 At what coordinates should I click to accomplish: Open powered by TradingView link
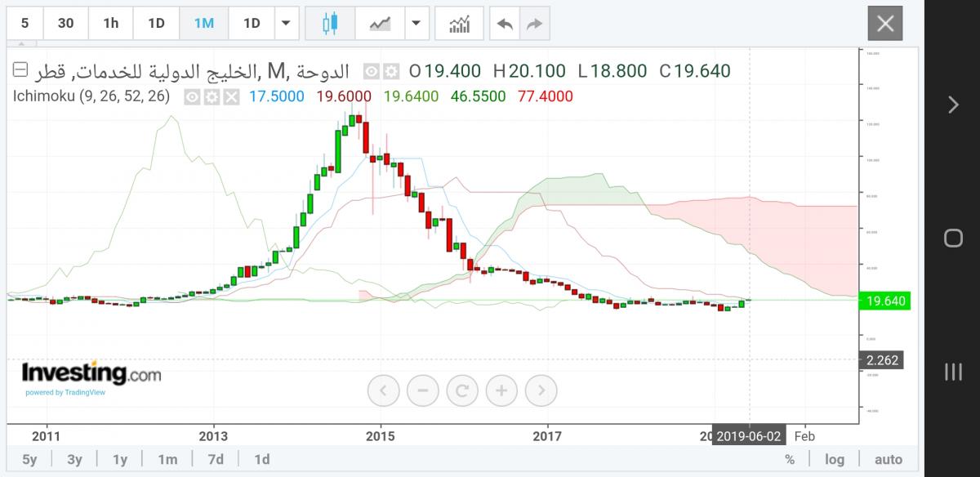point(65,393)
